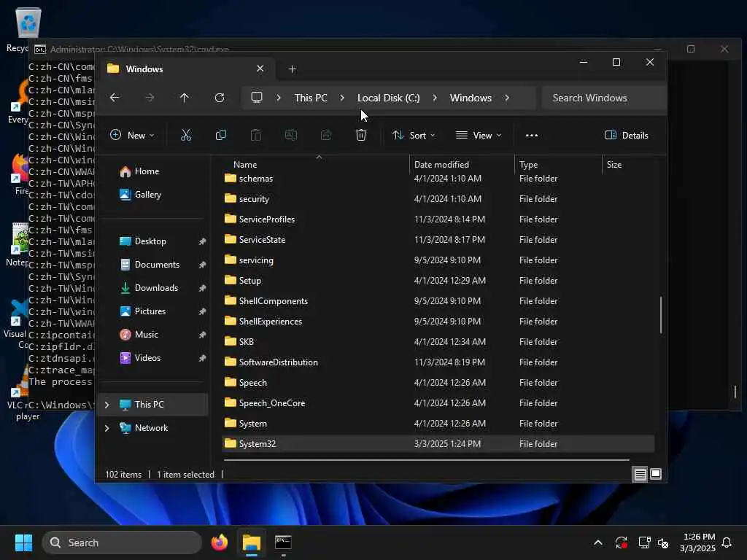Open Desktop in quick access
747x560 pixels.
pyautogui.click(x=155, y=241)
